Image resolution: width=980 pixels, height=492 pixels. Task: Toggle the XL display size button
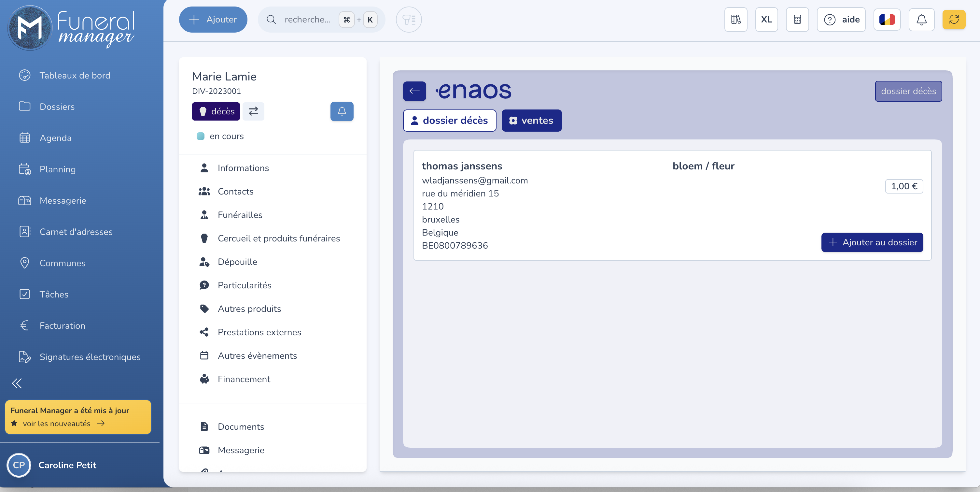coord(766,20)
